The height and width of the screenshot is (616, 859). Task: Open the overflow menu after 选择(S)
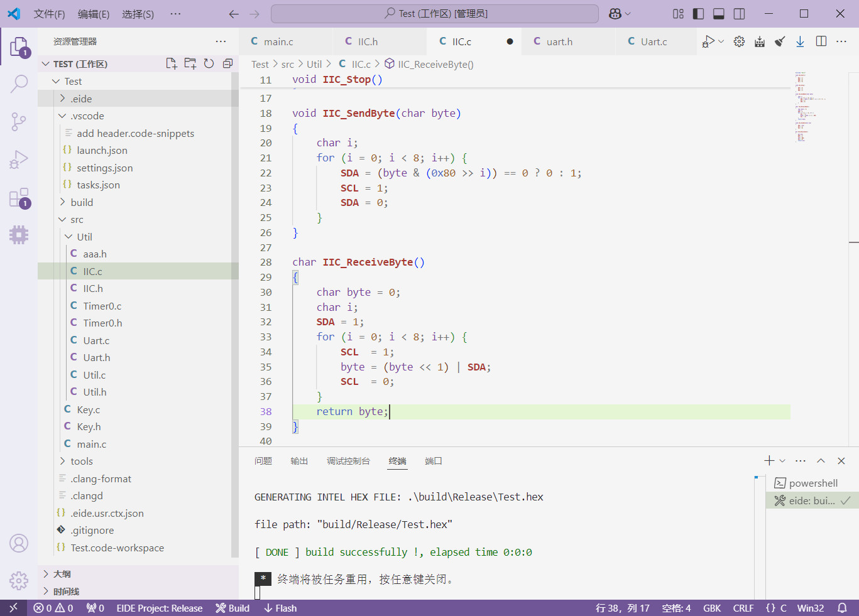point(175,14)
